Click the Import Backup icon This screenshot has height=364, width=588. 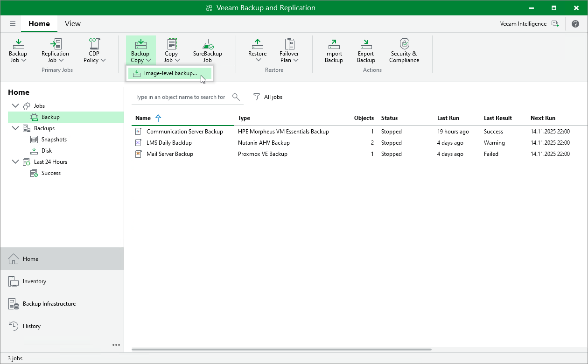click(x=334, y=44)
